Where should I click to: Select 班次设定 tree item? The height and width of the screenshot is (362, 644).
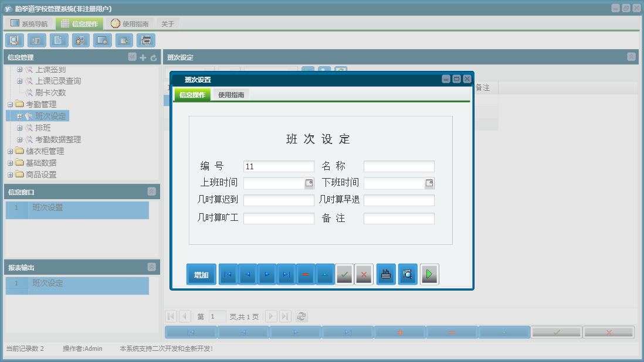coord(50,116)
